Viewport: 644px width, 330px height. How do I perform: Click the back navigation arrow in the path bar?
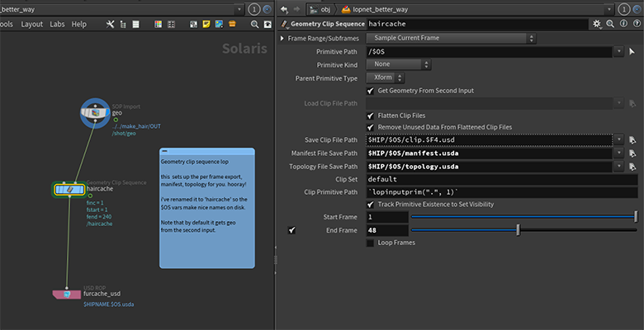pyautogui.click(x=284, y=9)
